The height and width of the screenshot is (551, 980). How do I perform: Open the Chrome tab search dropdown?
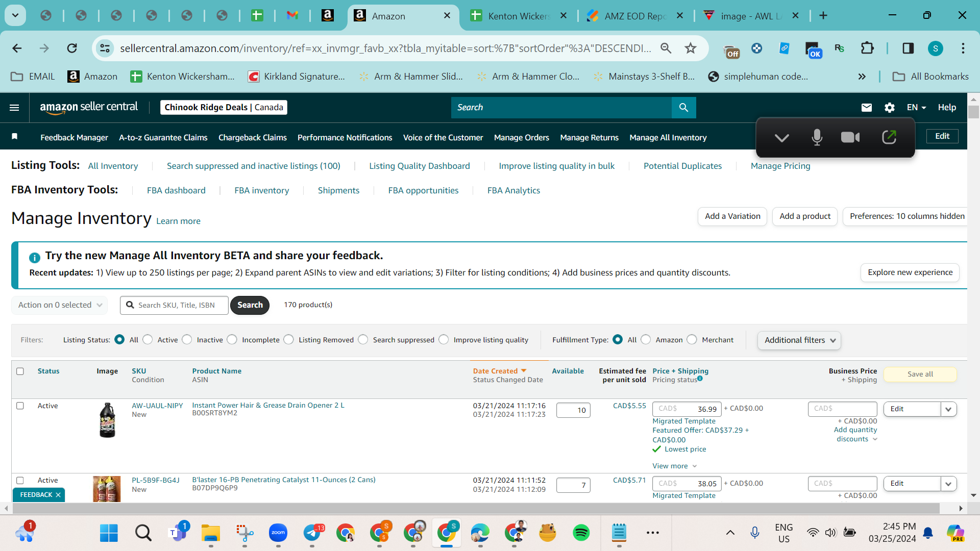click(15, 16)
